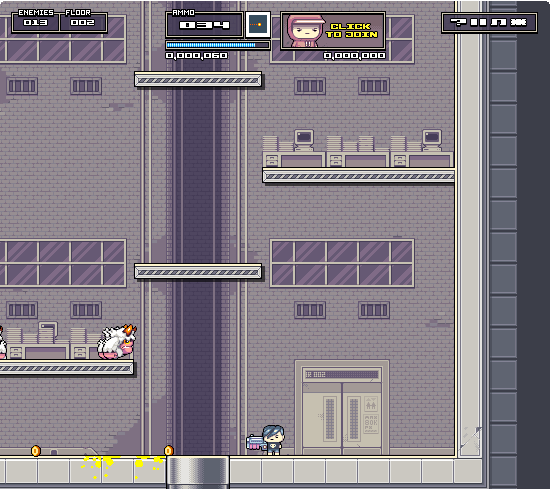Collect the gold coin on left floor

tap(36, 451)
